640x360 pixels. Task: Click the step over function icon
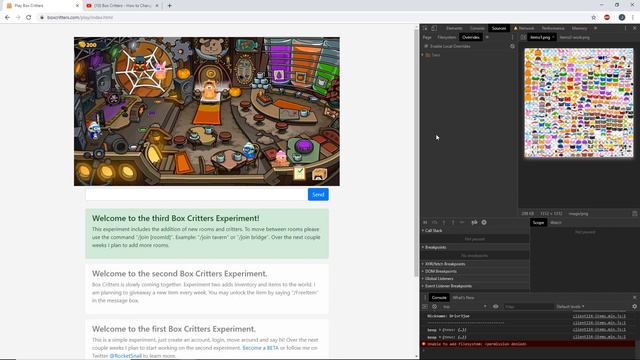click(x=435, y=222)
